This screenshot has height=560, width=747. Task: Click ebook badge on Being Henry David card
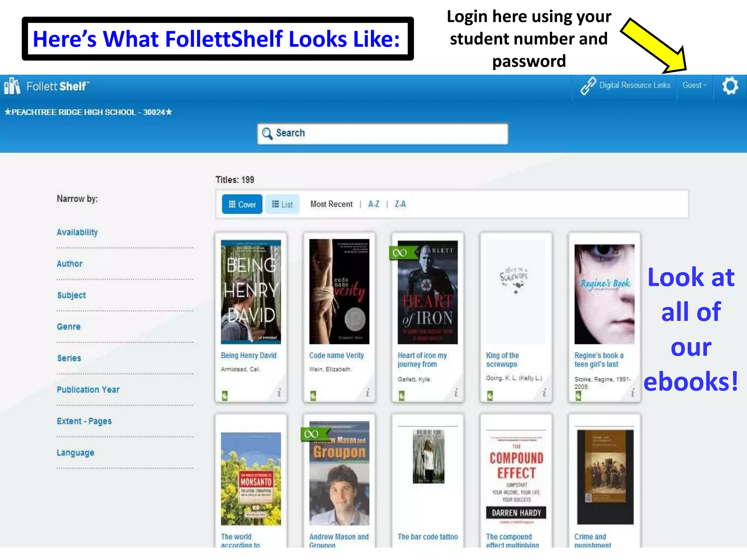click(x=225, y=396)
